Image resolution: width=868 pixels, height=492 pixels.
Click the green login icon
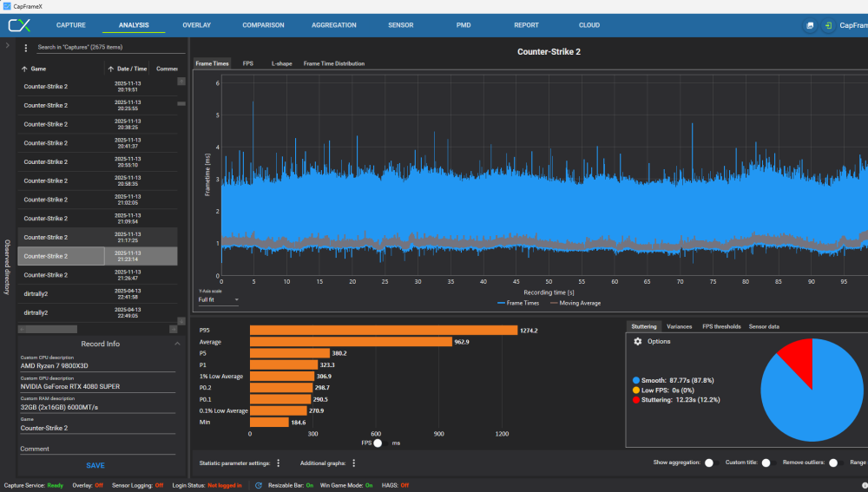829,26
